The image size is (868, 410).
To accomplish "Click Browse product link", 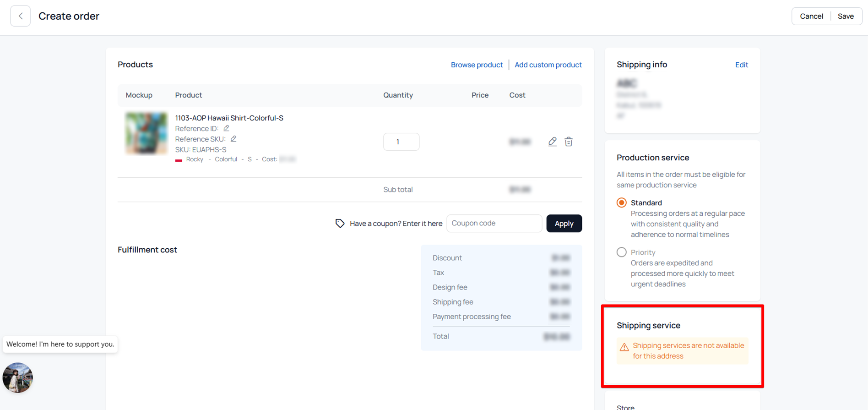I will 477,65.
